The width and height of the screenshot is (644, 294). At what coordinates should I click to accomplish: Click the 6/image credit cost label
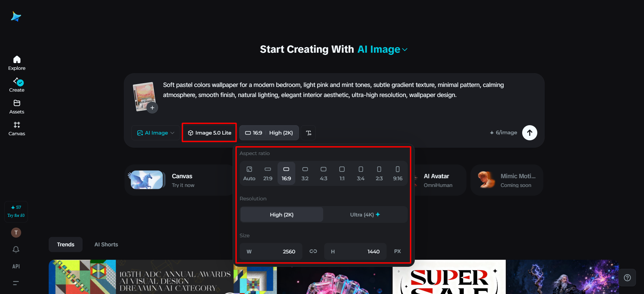[x=503, y=133]
